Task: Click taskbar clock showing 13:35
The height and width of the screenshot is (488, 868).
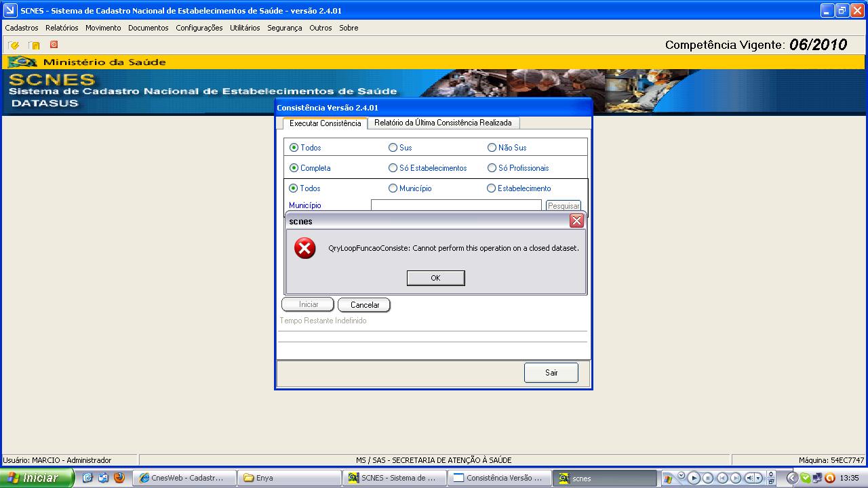Action: 849,478
